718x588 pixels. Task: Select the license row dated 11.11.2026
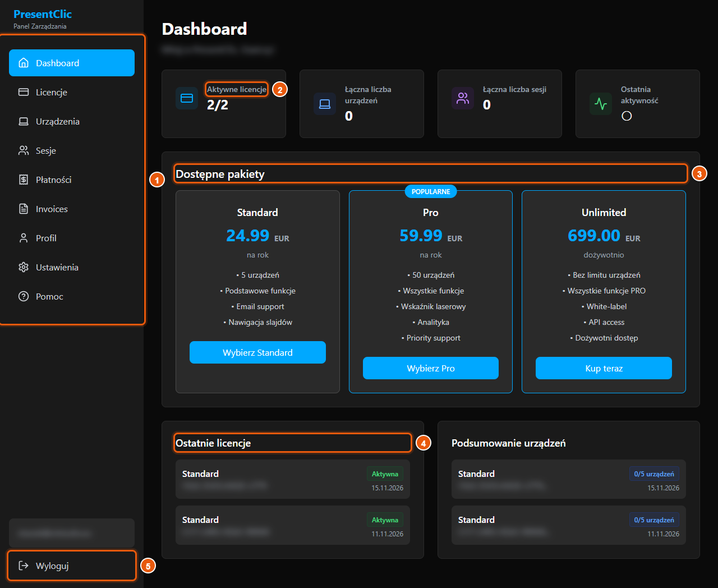coord(293,525)
